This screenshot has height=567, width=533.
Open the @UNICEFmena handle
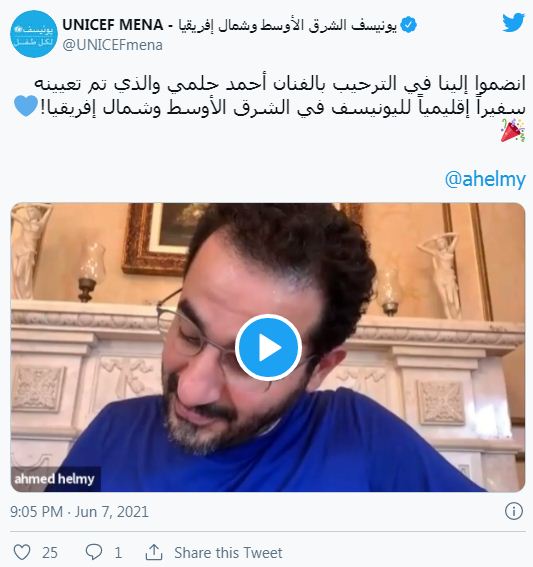pyautogui.click(x=112, y=45)
